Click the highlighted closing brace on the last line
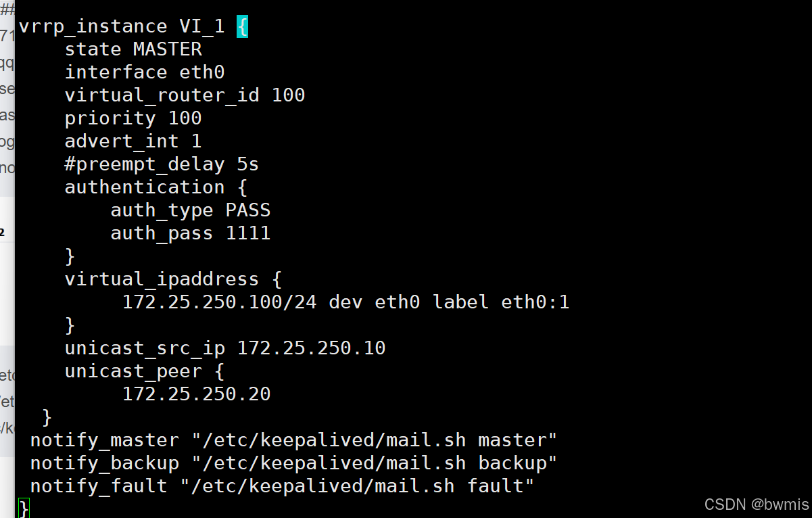812x518 pixels. 24,509
